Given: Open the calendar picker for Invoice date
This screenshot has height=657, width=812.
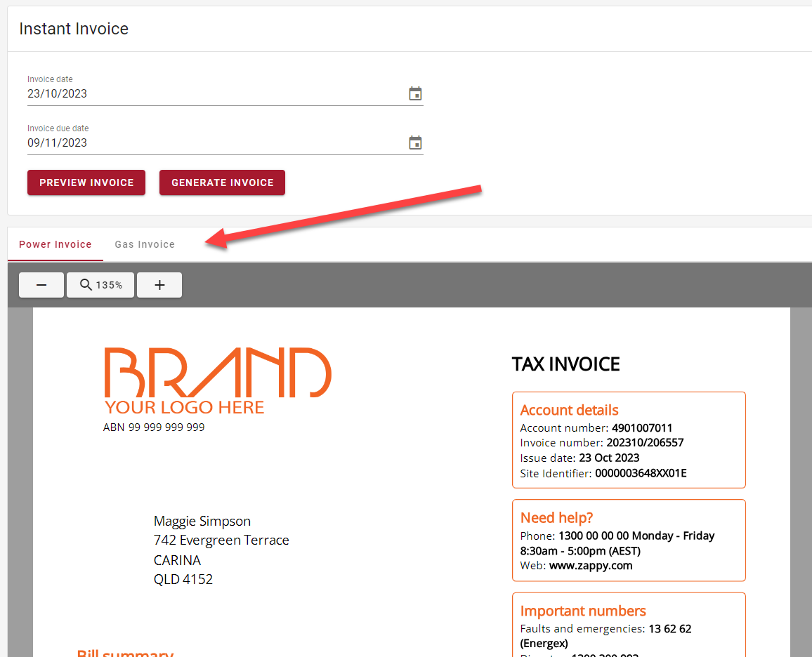Looking at the screenshot, I should [415, 93].
